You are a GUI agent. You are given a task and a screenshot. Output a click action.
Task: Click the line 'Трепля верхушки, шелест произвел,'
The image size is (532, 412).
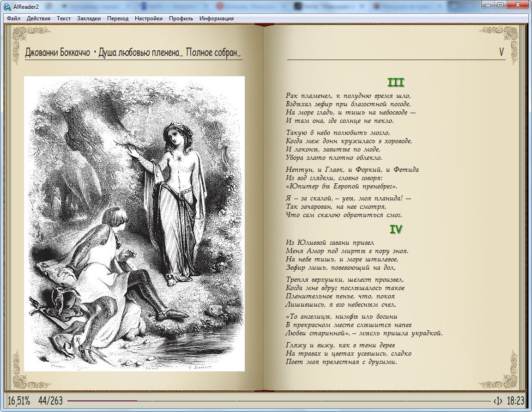tap(345, 279)
